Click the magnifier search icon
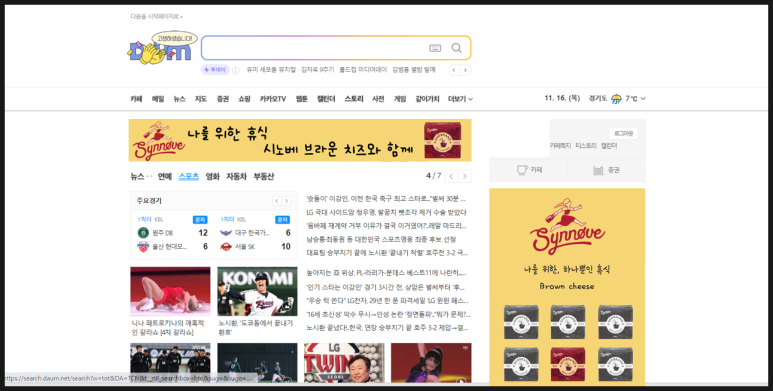The height and width of the screenshot is (391, 773). [x=457, y=48]
